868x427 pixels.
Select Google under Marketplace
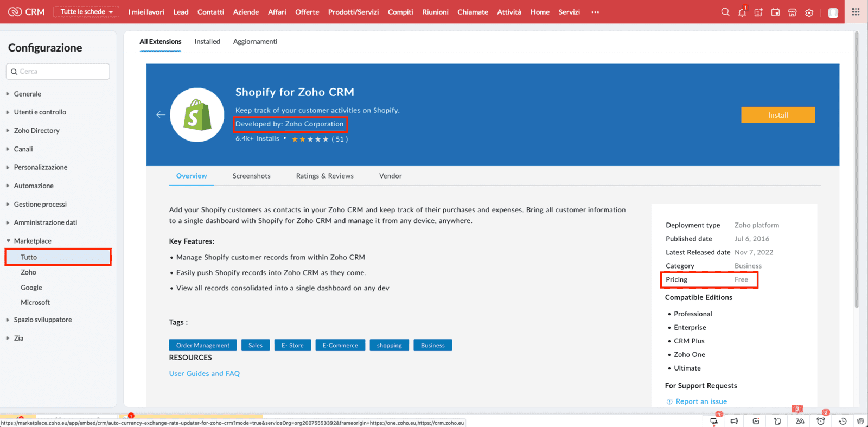tap(31, 288)
